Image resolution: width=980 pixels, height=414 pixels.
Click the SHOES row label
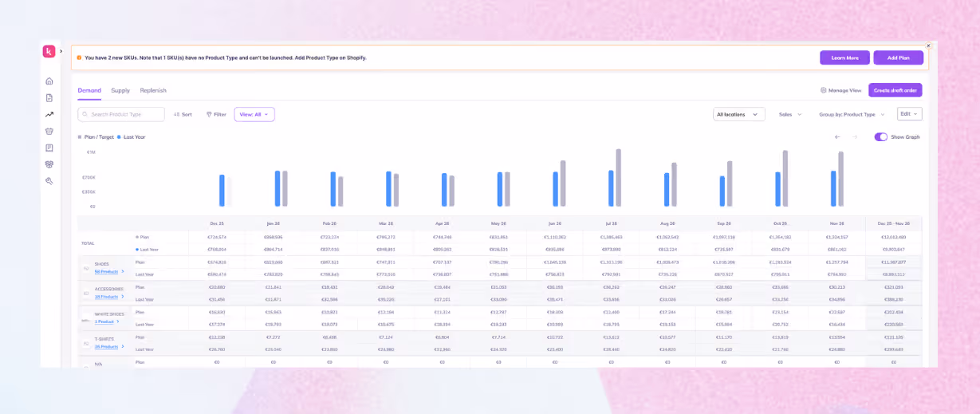pyautogui.click(x=102, y=264)
